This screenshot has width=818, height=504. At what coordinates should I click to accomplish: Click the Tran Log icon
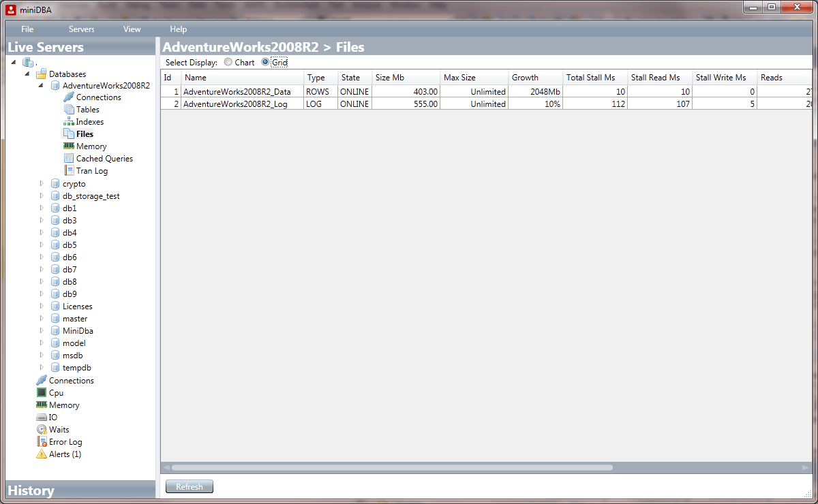coord(69,171)
